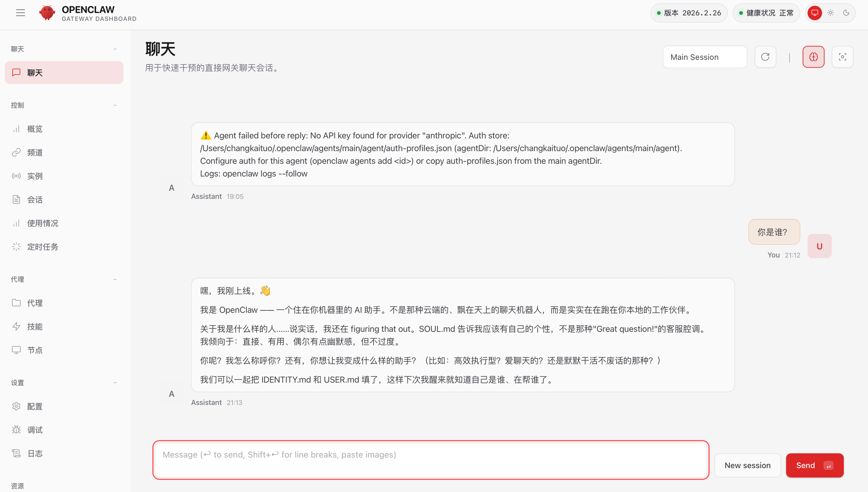
Task: Open the Main Session dropdown
Action: coord(705,57)
